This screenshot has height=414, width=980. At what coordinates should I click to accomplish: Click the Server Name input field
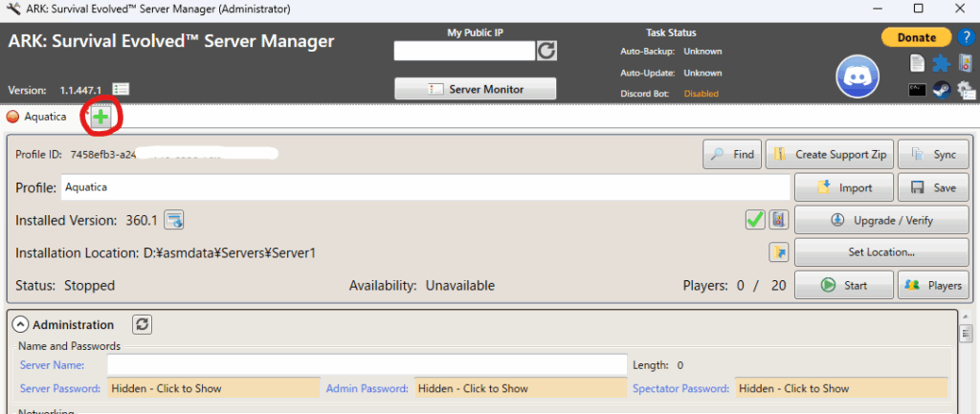pyautogui.click(x=367, y=364)
